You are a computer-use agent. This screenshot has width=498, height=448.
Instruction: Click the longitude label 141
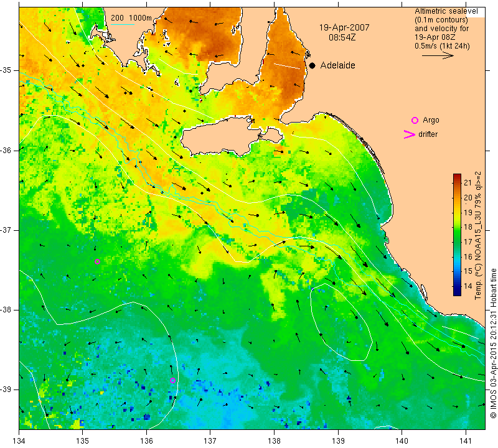pos(466,441)
